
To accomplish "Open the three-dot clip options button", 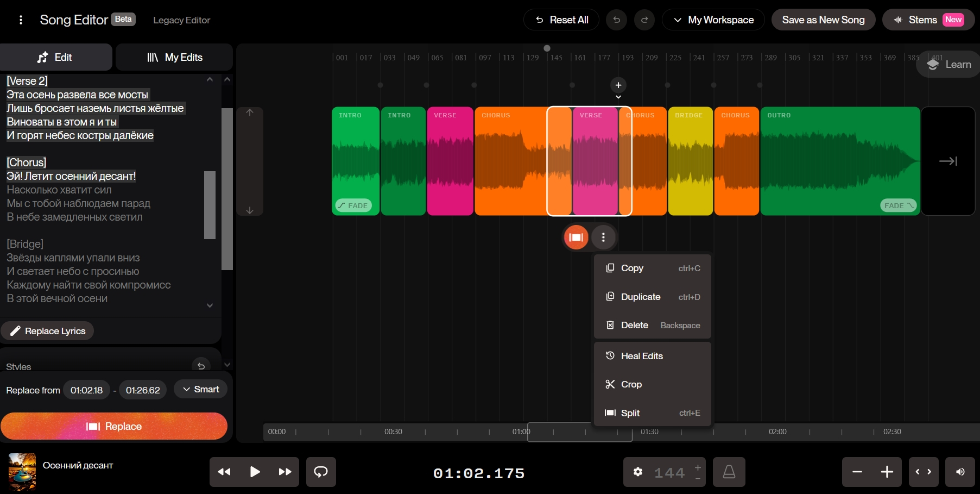I will [603, 237].
